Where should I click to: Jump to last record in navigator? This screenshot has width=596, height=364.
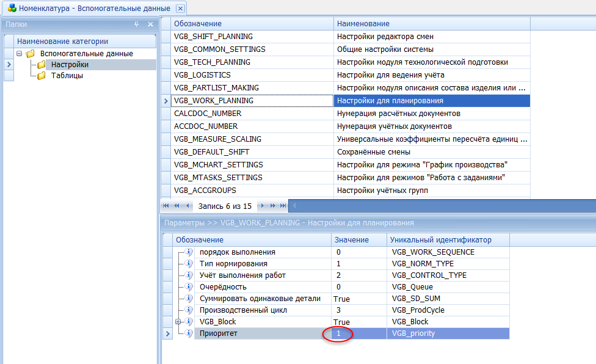(x=282, y=206)
